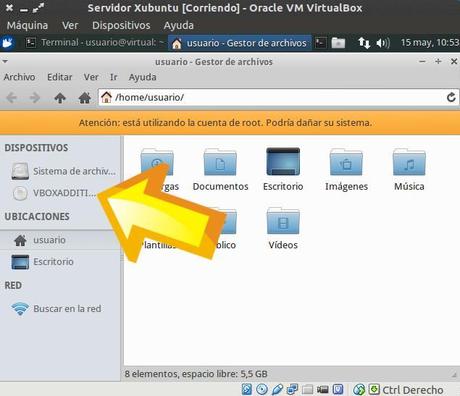This screenshot has height=396, width=460.
Task: Click the Ctrl Derecho host key label
Action: [x=413, y=390]
